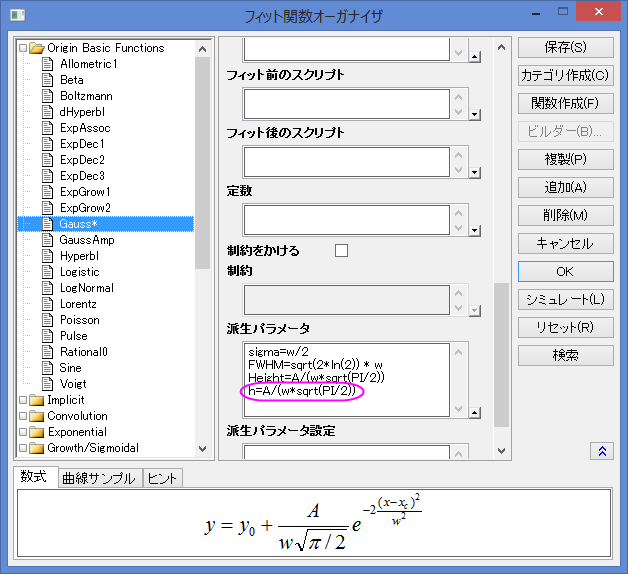Expand the Convolution category node
Viewport: 628px width, 574px height.
pyautogui.click(x=23, y=416)
